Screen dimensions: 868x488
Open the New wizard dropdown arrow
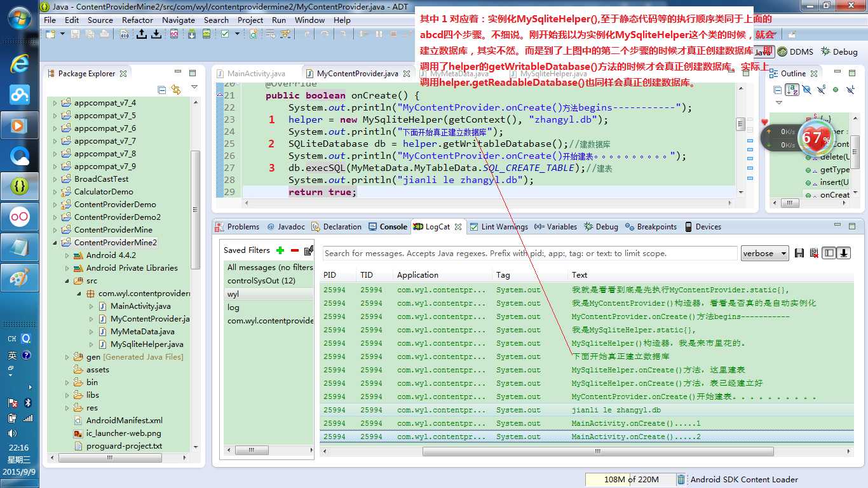coord(63,34)
